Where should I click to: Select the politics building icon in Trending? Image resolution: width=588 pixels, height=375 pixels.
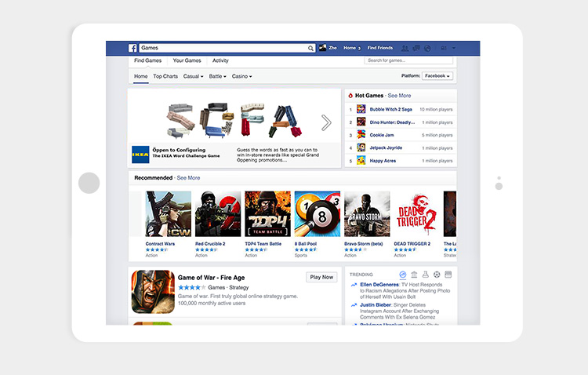click(414, 275)
